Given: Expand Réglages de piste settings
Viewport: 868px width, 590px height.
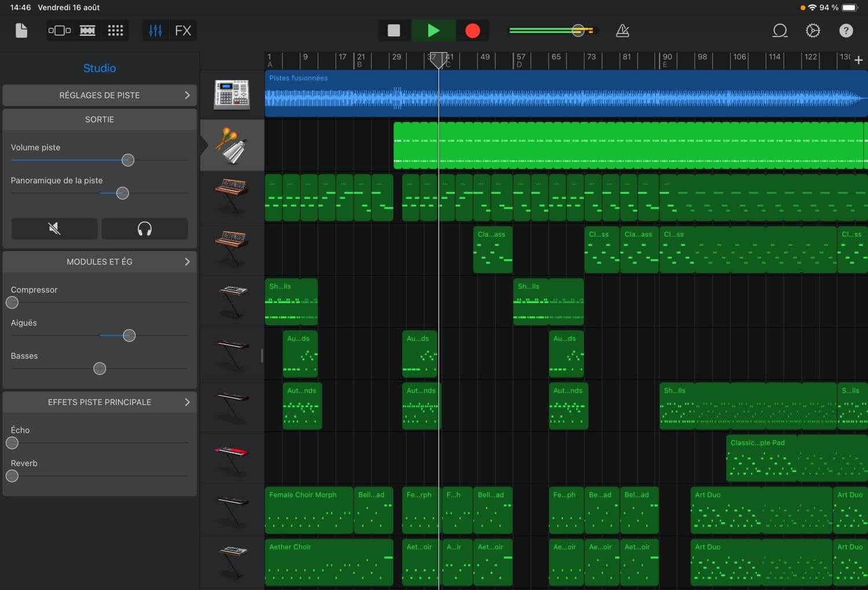Looking at the screenshot, I should click(99, 95).
